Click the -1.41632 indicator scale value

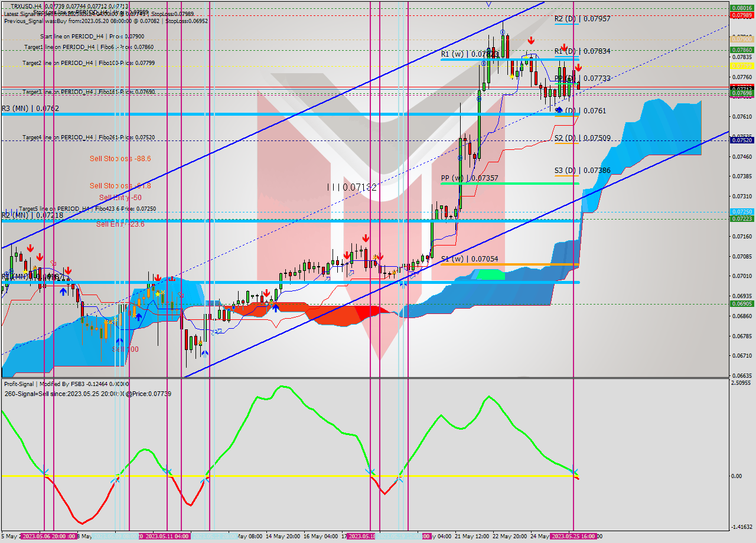[x=742, y=526]
